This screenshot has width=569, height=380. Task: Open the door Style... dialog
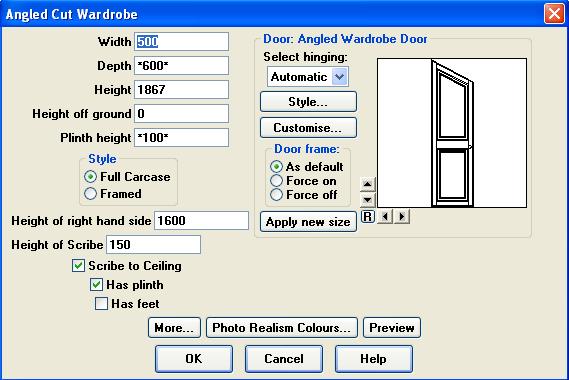(x=308, y=102)
